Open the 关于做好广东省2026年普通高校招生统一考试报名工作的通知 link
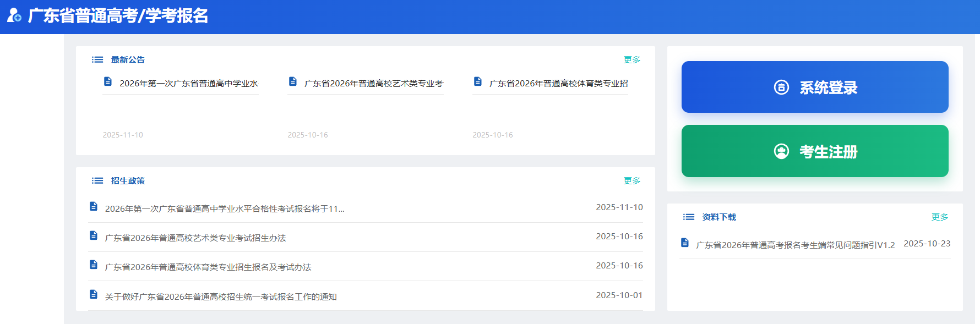Image resolution: width=980 pixels, height=324 pixels. [x=221, y=296]
